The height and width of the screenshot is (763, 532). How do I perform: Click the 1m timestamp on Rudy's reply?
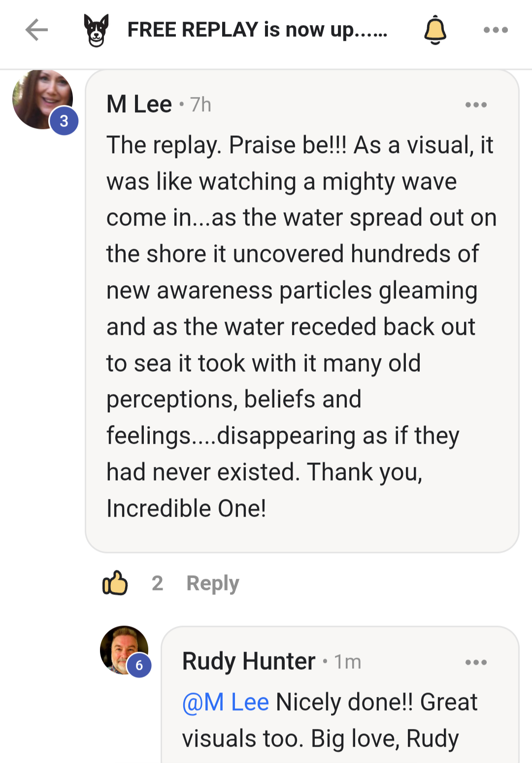coord(348,662)
